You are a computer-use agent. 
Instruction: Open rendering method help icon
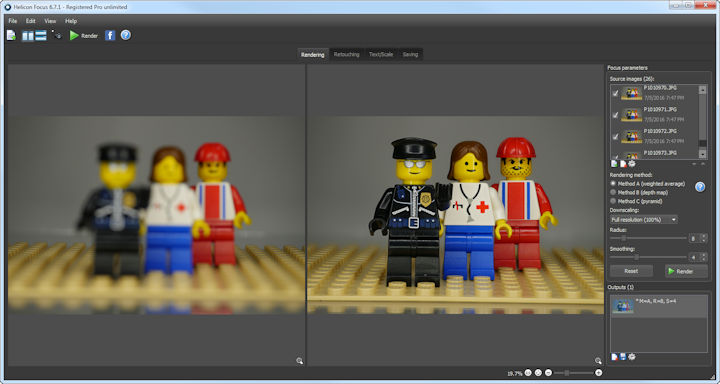(x=700, y=187)
